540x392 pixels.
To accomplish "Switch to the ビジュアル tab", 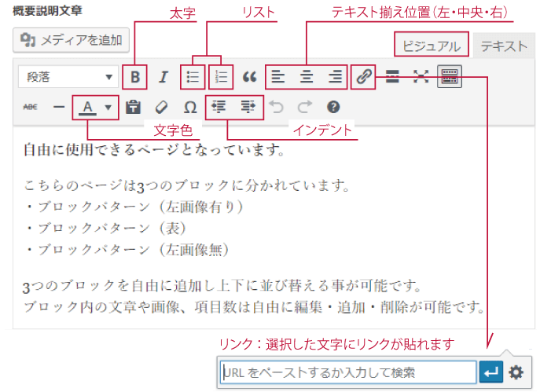I will click(431, 46).
